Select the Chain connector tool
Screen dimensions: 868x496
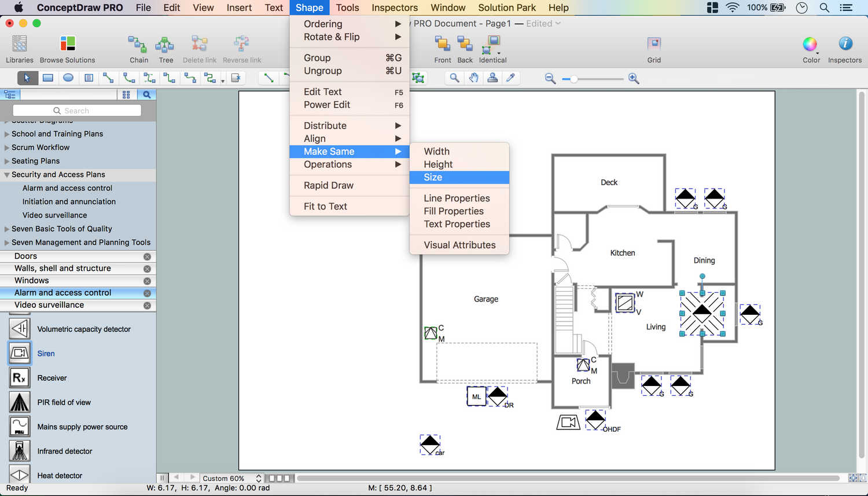(138, 45)
